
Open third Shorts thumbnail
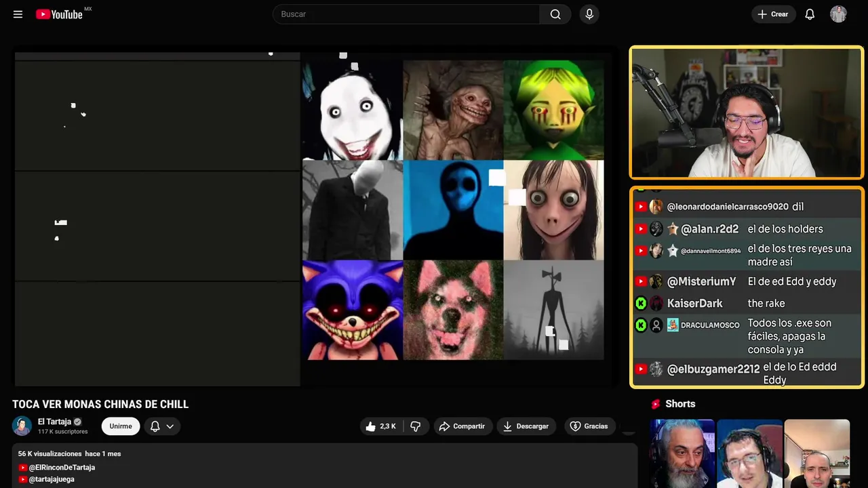pyautogui.click(x=816, y=453)
